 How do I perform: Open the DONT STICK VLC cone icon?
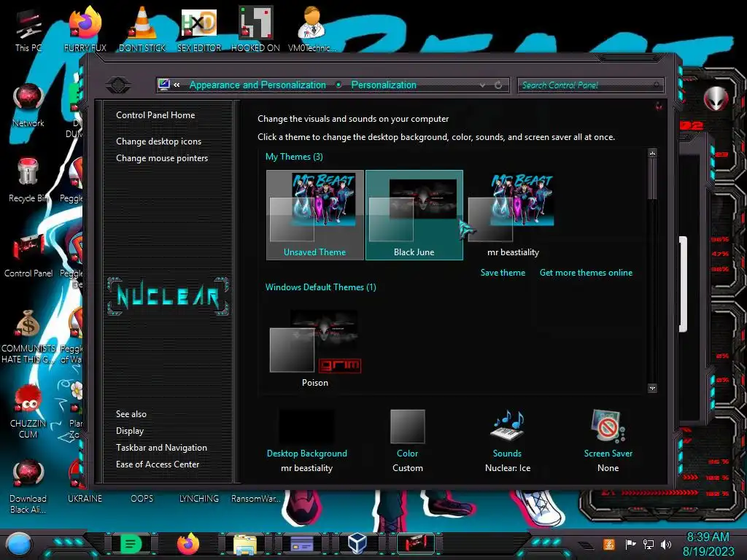tap(142, 30)
